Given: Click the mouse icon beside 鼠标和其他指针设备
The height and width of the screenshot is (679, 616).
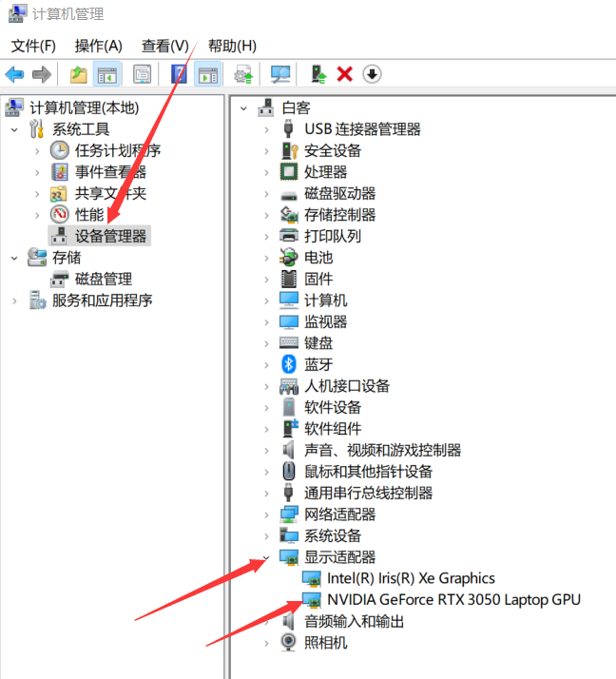Looking at the screenshot, I should click(x=289, y=472).
